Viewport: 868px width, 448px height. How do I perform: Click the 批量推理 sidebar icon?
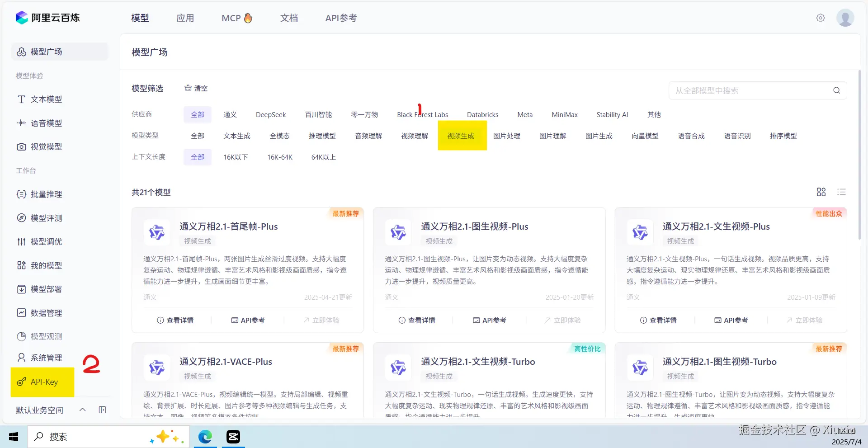click(x=21, y=194)
